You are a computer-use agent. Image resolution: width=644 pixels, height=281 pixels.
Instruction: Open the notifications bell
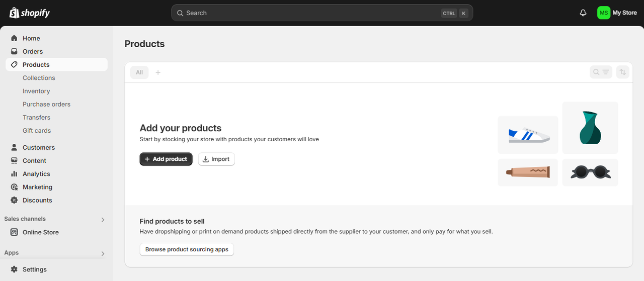pos(583,13)
